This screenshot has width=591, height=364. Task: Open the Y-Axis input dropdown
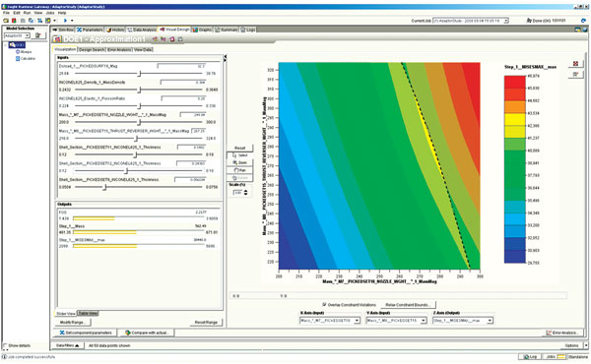396,321
